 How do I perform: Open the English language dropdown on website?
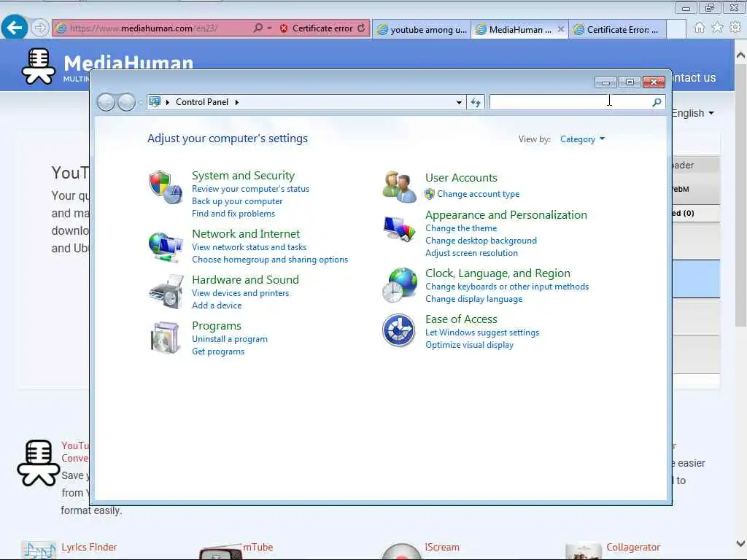click(693, 113)
